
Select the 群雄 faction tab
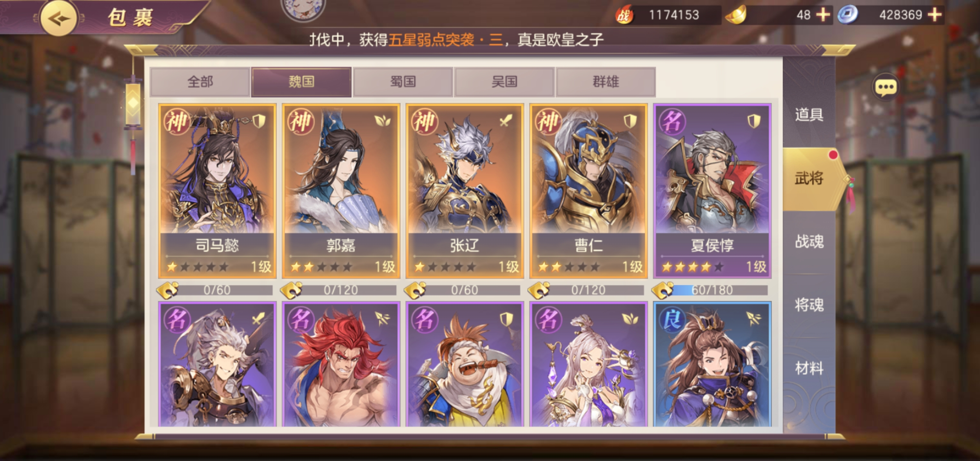[606, 82]
